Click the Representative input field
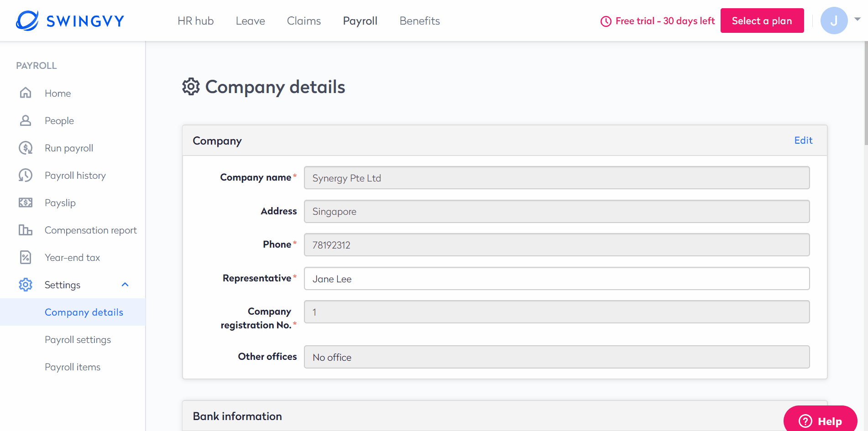868x431 pixels. [x=557, y=279]
